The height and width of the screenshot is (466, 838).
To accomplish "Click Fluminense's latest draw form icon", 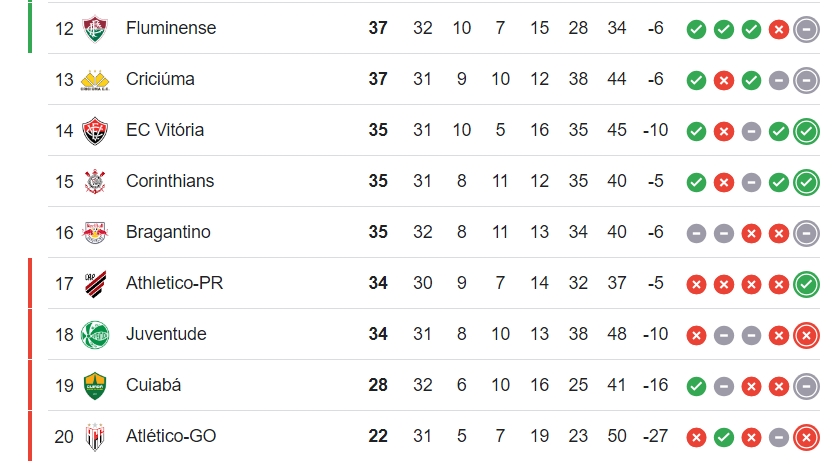I will tap(806, 29).
